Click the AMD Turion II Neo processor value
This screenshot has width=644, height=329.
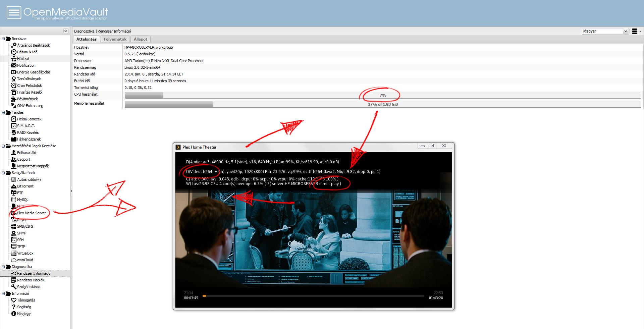pyautogui.click(x=164, y=61)
